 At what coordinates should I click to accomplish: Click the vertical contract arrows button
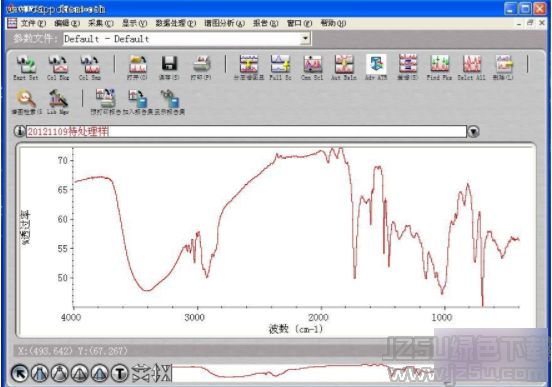coord(167,373)
